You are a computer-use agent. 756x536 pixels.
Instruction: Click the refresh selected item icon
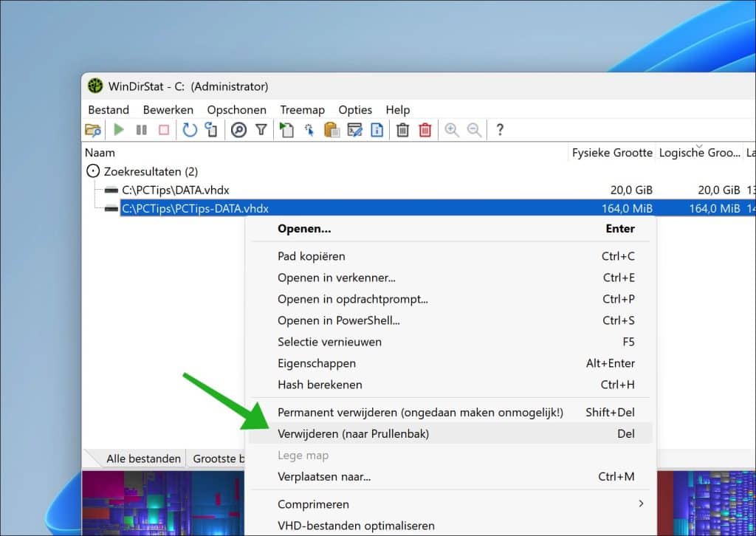coord(211,130)
